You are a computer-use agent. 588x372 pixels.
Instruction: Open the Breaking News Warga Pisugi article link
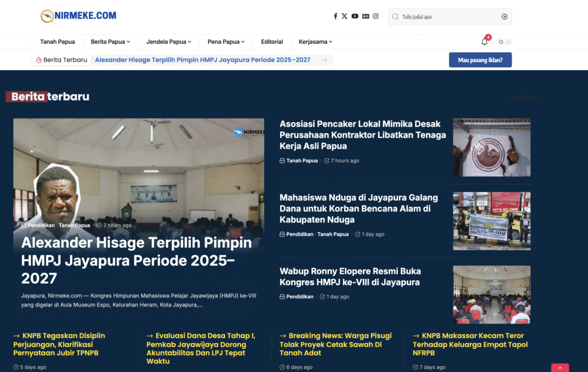pos(335,344)
